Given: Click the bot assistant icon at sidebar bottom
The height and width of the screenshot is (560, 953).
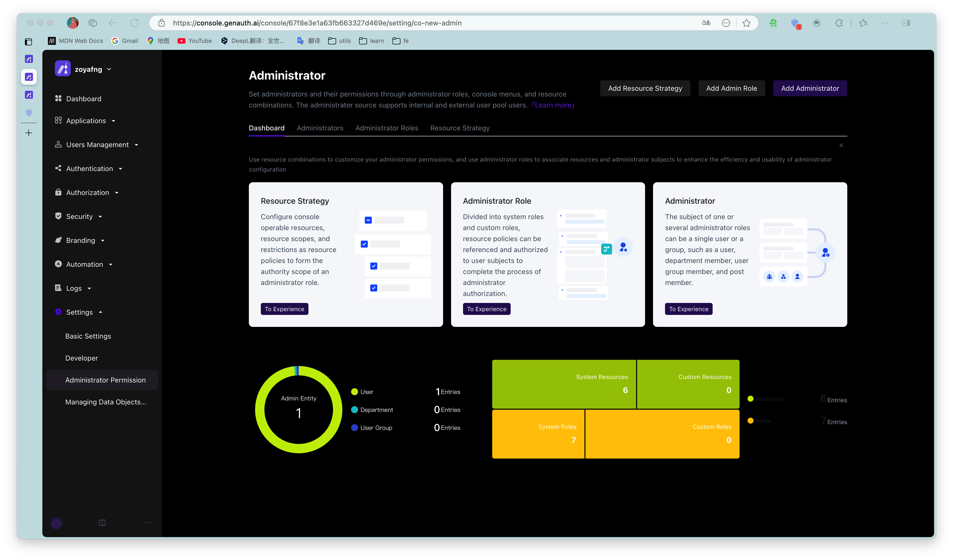Looking at the screenshot, I should click(56, 523).
